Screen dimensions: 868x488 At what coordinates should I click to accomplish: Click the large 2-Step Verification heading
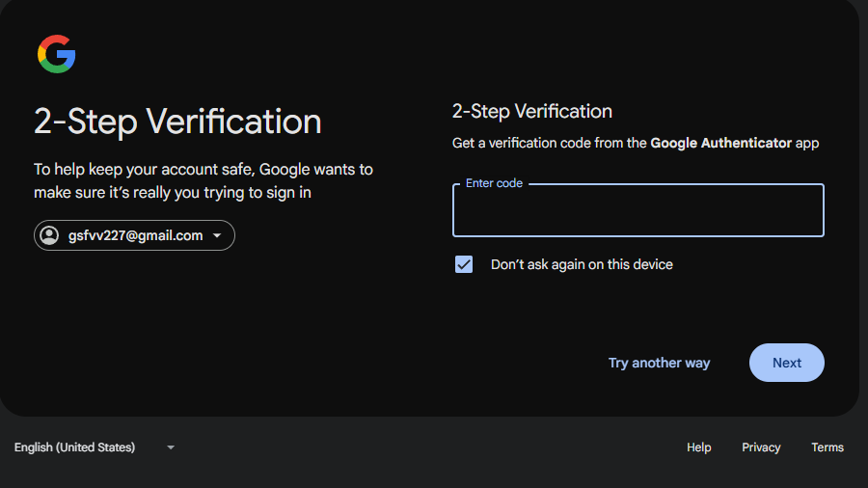[177, 122]
